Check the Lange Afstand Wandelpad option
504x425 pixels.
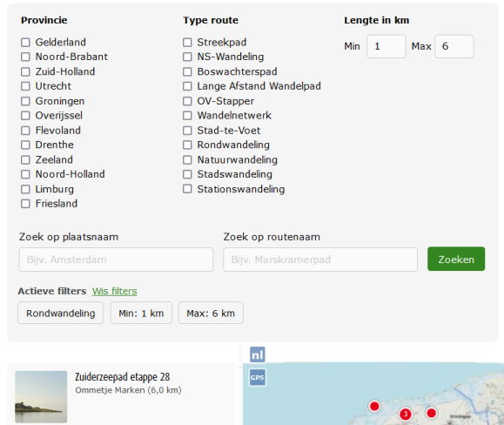click(187, 86)
